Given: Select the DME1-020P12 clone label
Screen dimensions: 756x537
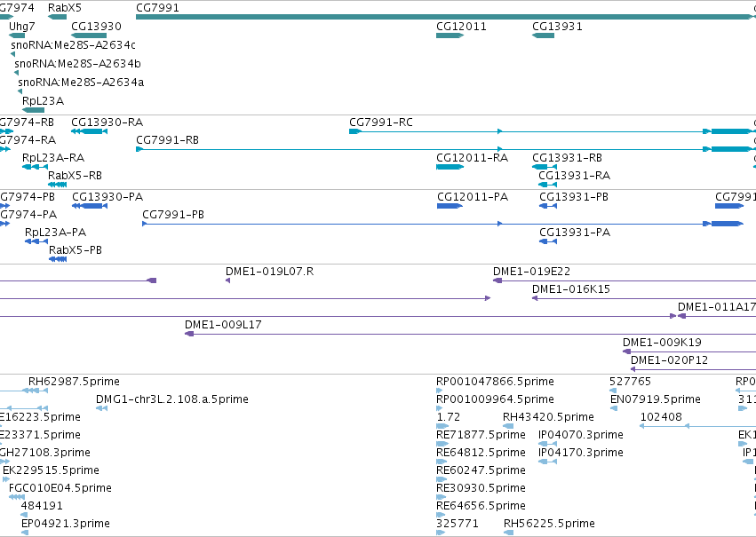Looking at the screenshot, I should click(x=669, y=360).
